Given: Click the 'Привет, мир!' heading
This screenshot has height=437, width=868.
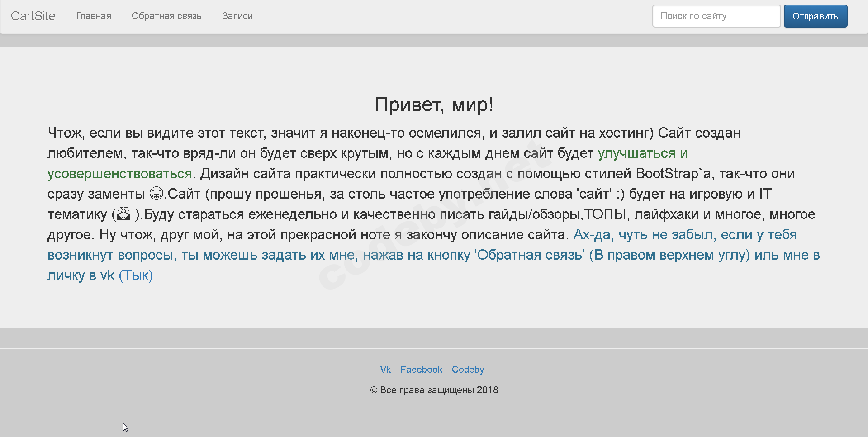Looking at the screenshot, I should (434, 104).
